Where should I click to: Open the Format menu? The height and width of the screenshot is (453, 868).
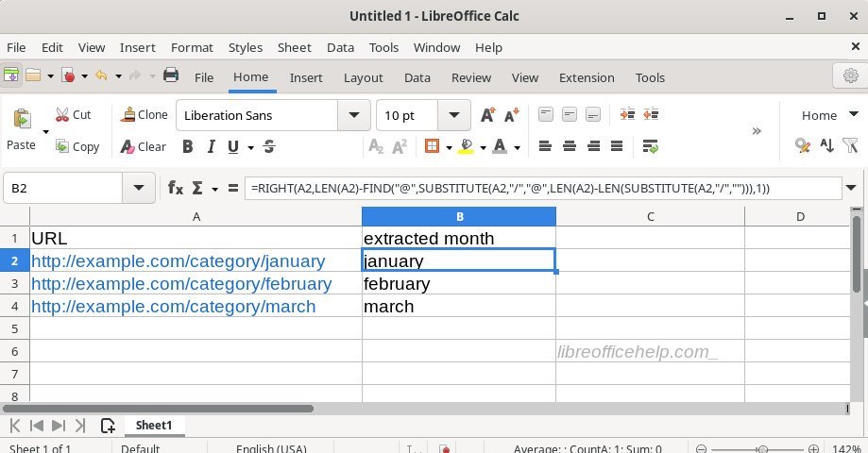pyautogui.click(x=192, y=47)
